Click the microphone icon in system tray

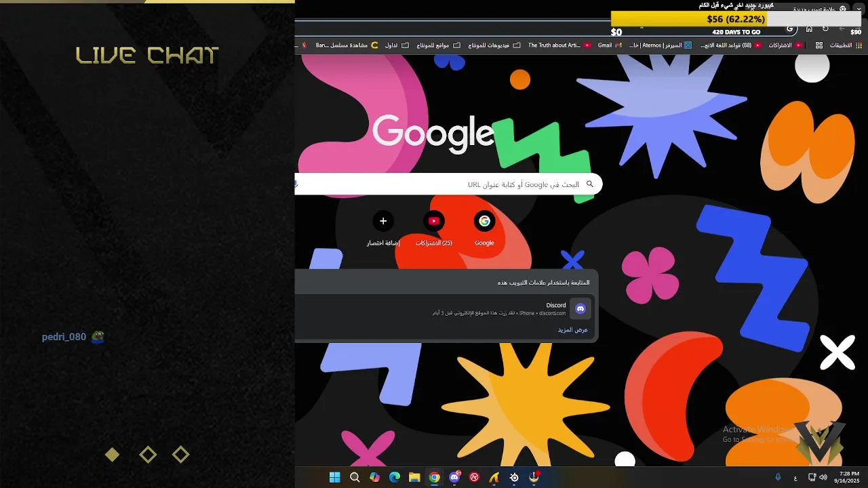click(x=778, y=477)
